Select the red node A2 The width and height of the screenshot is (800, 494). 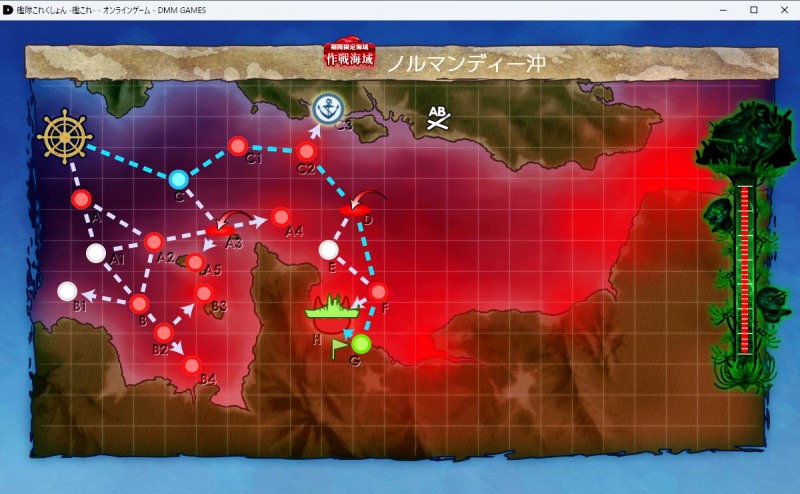[154, 242]
